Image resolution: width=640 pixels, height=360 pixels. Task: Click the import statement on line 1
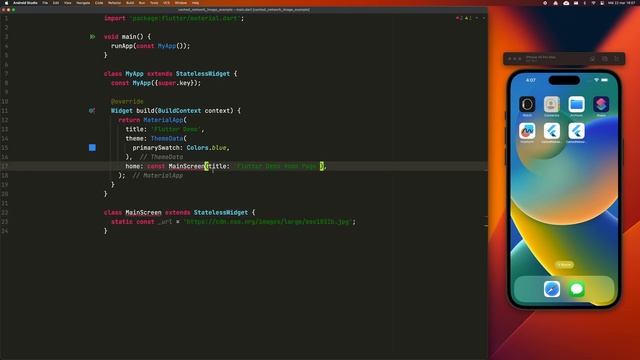[174, 18]
